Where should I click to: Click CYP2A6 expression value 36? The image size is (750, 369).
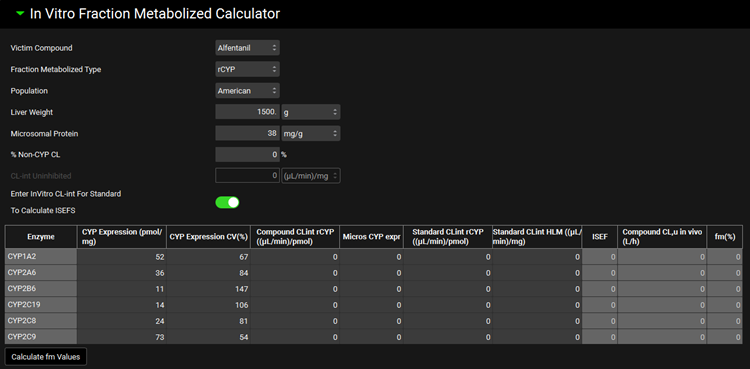122,273
